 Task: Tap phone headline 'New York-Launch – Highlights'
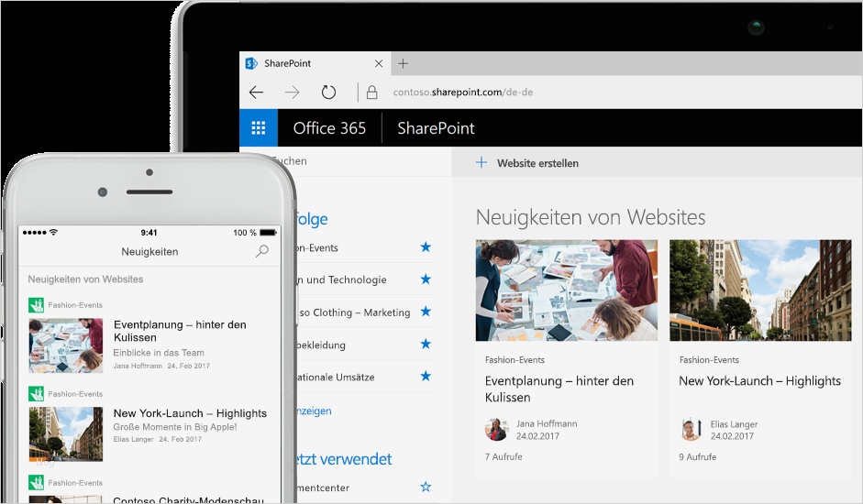click(190, 413)
